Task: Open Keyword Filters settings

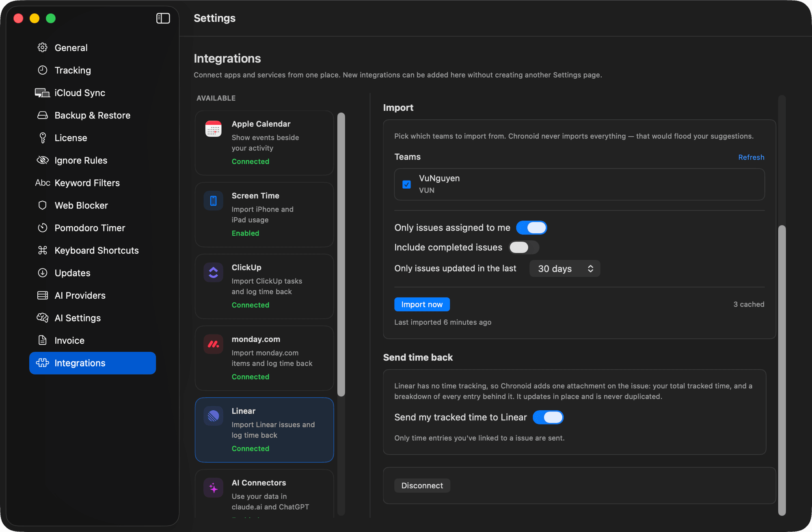Action: pyautogui.click(x=93, y=183)
